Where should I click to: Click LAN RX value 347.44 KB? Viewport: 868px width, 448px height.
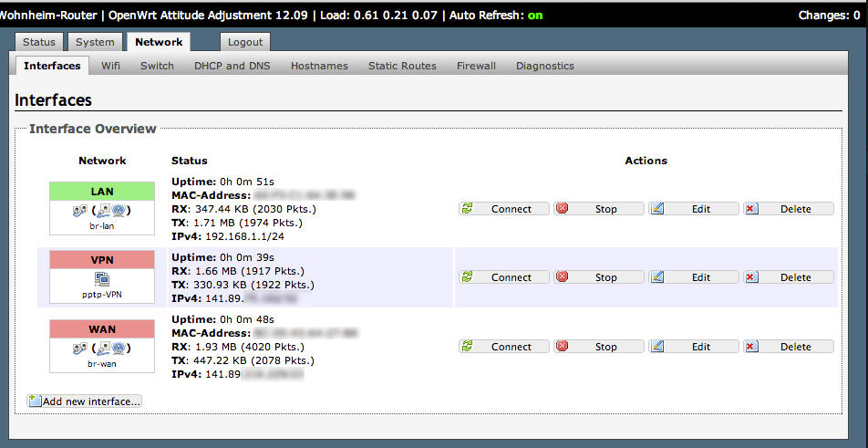coord(221,209)
